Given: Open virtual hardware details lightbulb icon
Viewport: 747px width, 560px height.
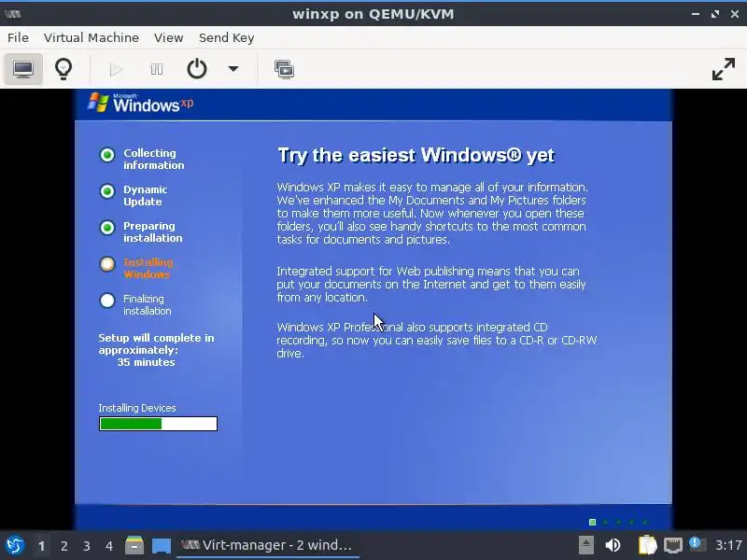Looking at the screenshot, I should point(63,69).
